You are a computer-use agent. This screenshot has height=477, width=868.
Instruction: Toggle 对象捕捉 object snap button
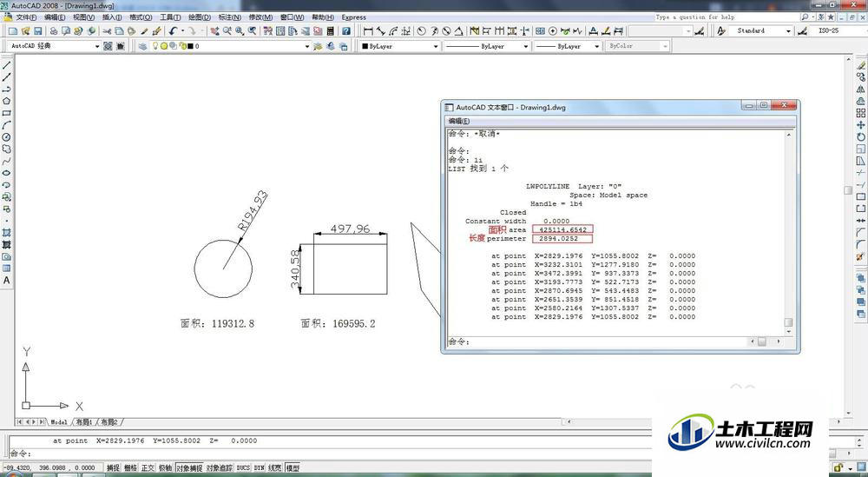click(189, 468)
